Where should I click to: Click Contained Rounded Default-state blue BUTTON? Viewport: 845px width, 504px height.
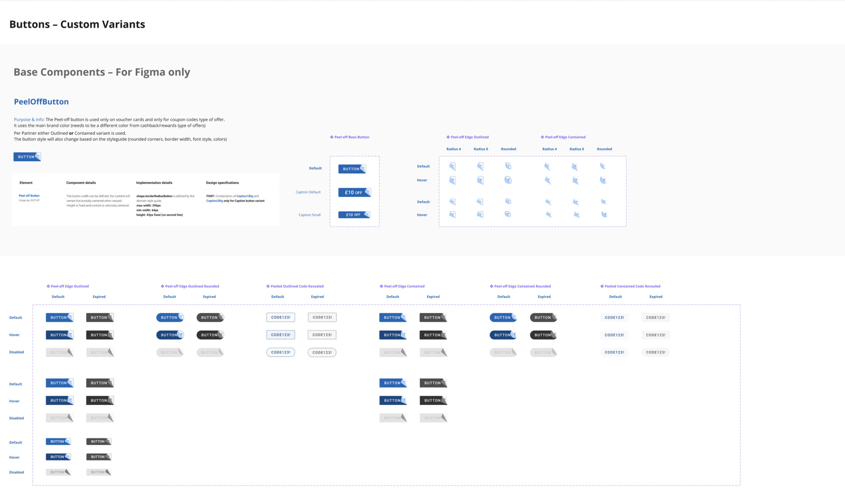(x=503, y=318)
